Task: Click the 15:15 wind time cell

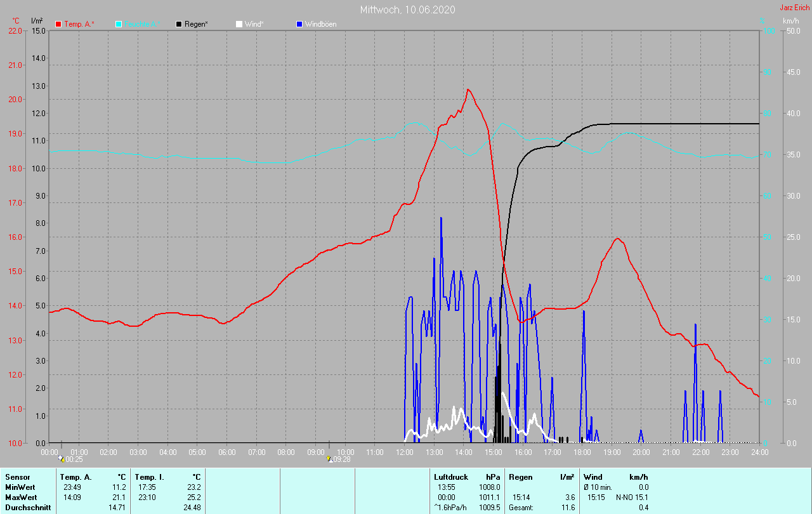Action: point(596,498)
